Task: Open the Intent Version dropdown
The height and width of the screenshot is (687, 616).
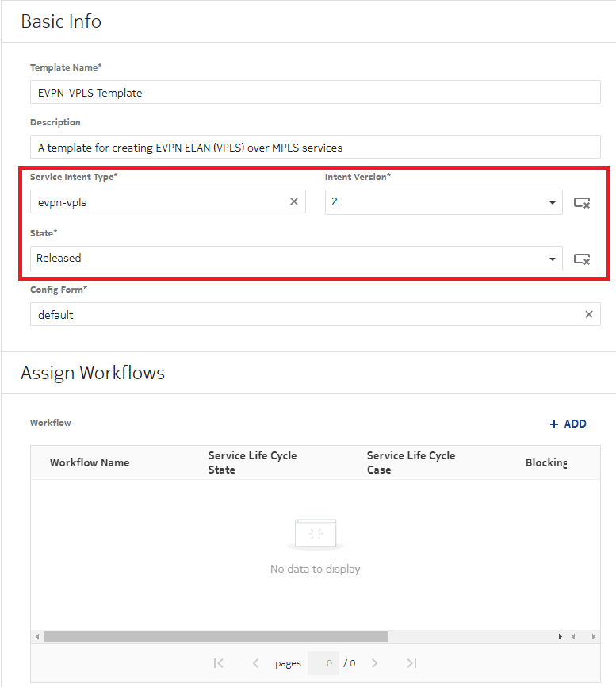Action: [x=552, y=203]
